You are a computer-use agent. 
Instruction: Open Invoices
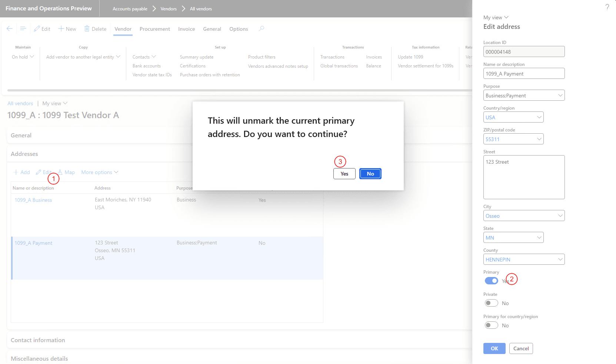point(374,57)
